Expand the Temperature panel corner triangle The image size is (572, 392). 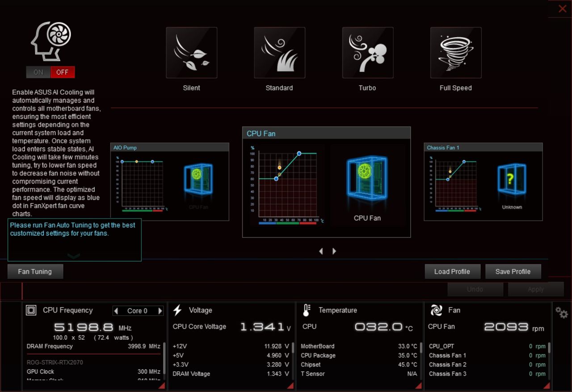point(419,385)
